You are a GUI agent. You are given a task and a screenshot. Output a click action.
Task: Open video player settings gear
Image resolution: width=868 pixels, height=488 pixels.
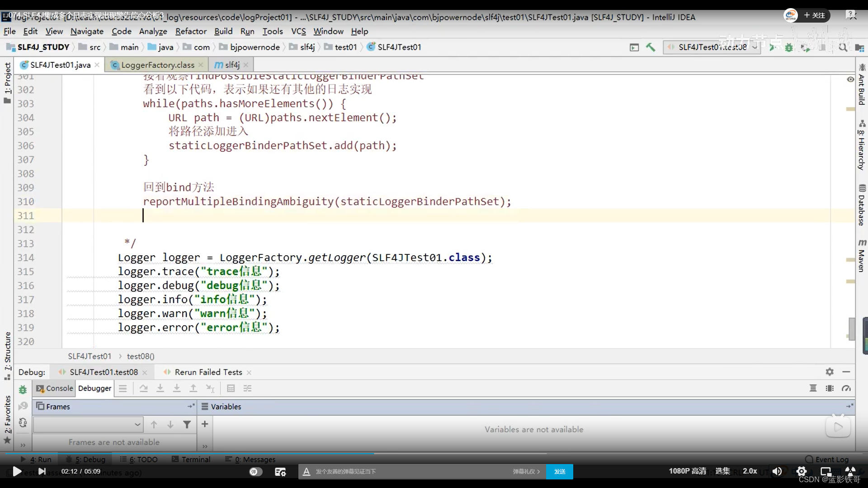[801, 471]
